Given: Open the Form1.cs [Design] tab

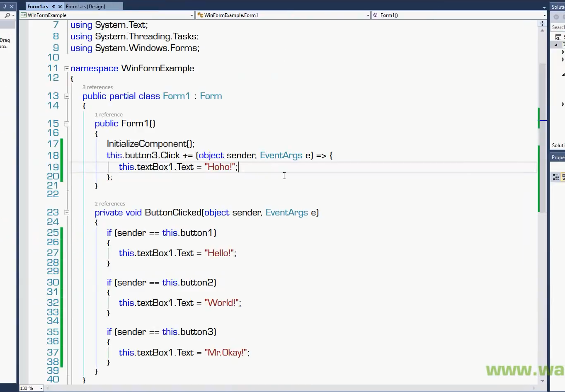Looking at the screenshot, I should point(85,6).
